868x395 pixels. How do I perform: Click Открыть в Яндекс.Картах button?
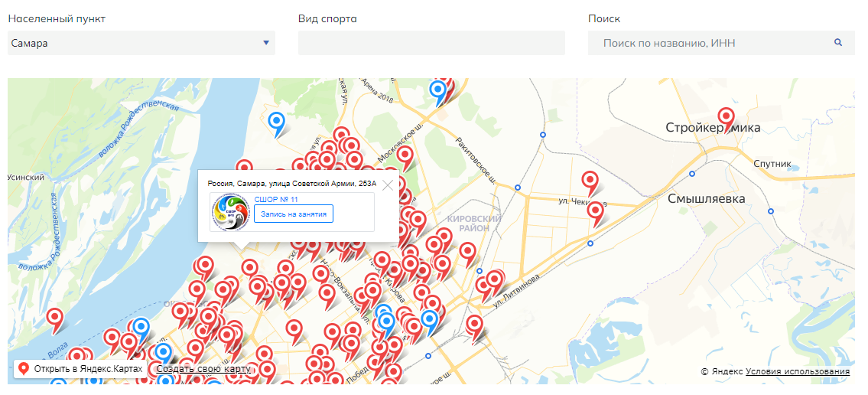click(80, 369)
